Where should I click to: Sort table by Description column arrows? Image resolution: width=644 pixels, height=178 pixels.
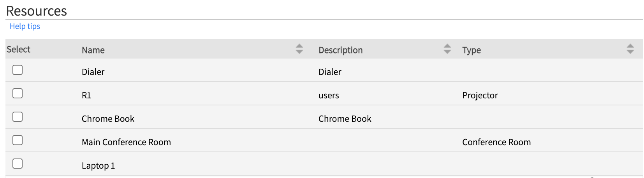click(x=447, y=49)
